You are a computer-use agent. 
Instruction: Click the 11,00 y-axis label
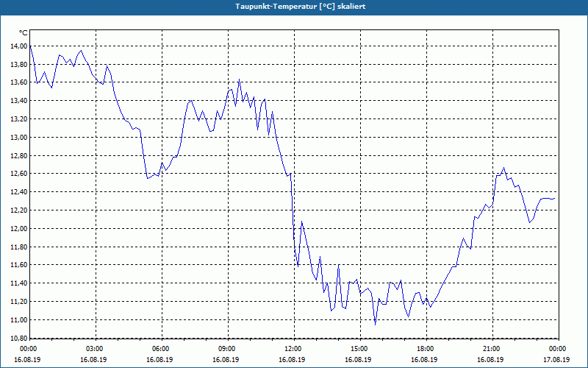[x=19, y=319]
